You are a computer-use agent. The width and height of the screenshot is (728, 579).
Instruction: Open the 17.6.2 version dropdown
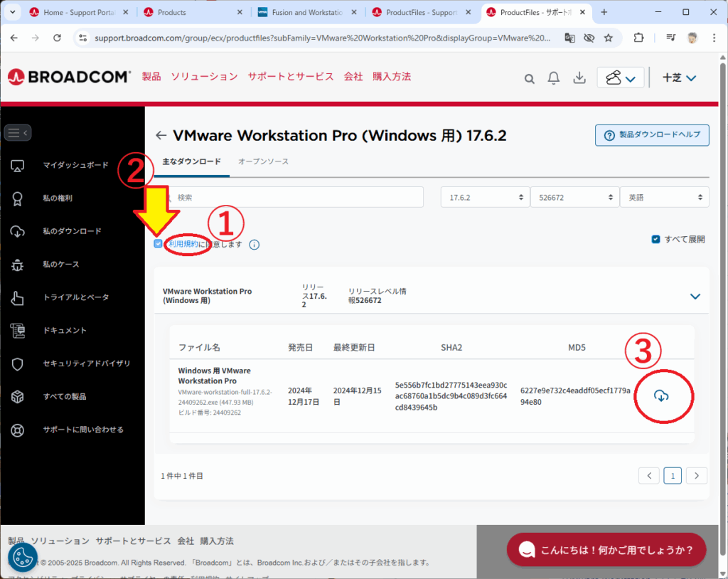[484, 197]
